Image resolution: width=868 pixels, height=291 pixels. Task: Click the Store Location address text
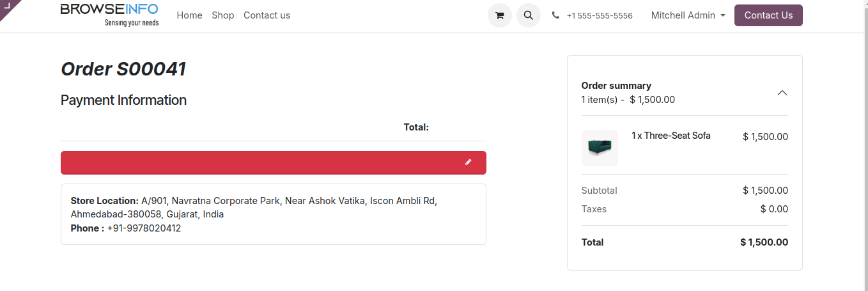coord(288,201)
